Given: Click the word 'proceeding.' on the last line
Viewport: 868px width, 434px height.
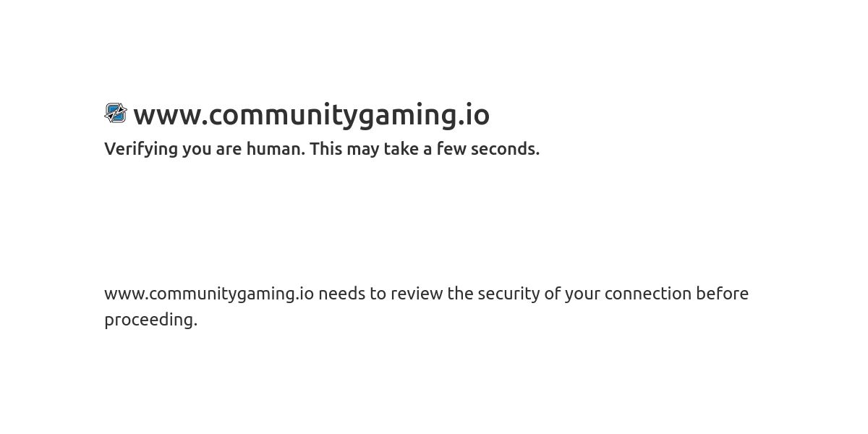Looking at the screenshot, I should coord(150,320).
